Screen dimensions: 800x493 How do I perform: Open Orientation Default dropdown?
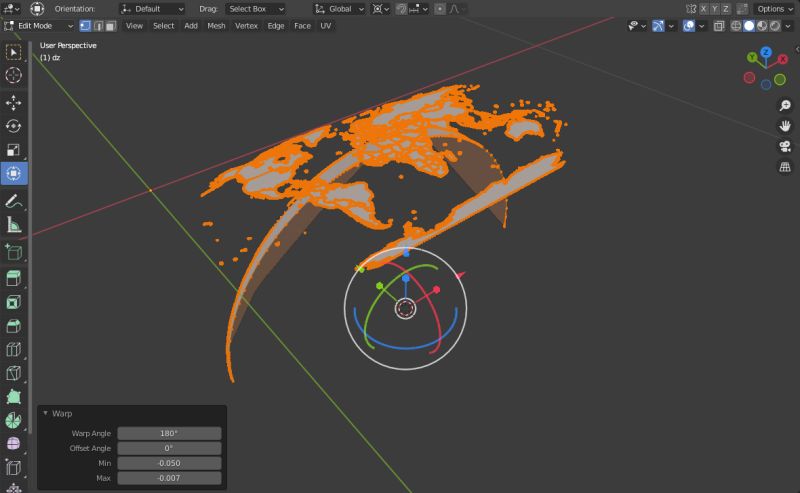click(x=152, y=9)
